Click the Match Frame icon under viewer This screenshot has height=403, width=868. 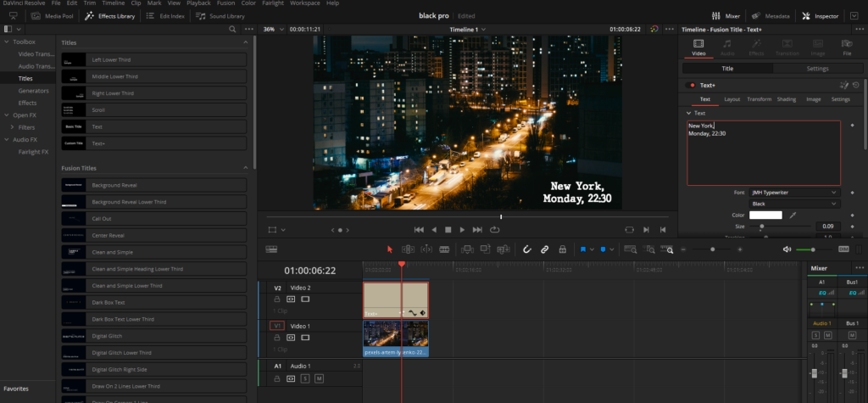(630, 229)
